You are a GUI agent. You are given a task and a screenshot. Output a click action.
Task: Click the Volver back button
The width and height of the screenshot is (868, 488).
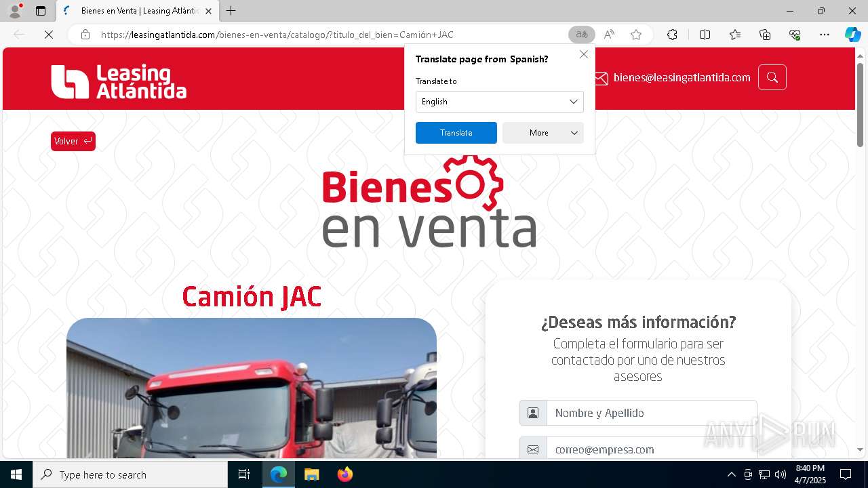tap(73, 141)
